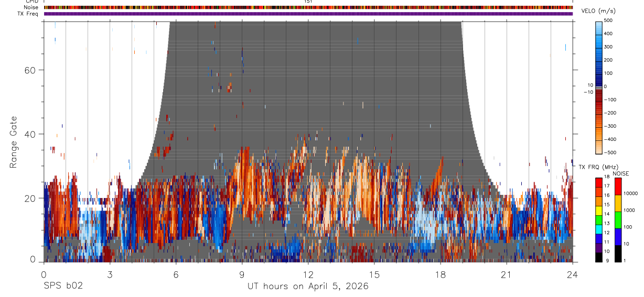Click the 24 tick on UT hours axis
644x297 pixels.
point(573,274)
